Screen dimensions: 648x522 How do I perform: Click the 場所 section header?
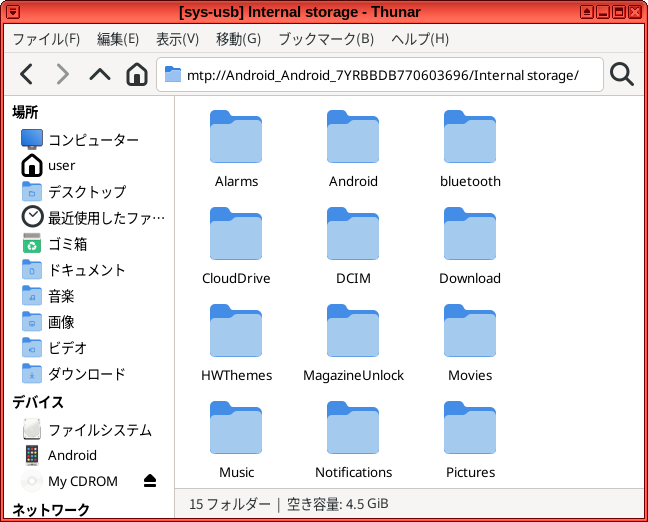click(x=25, y=112)
